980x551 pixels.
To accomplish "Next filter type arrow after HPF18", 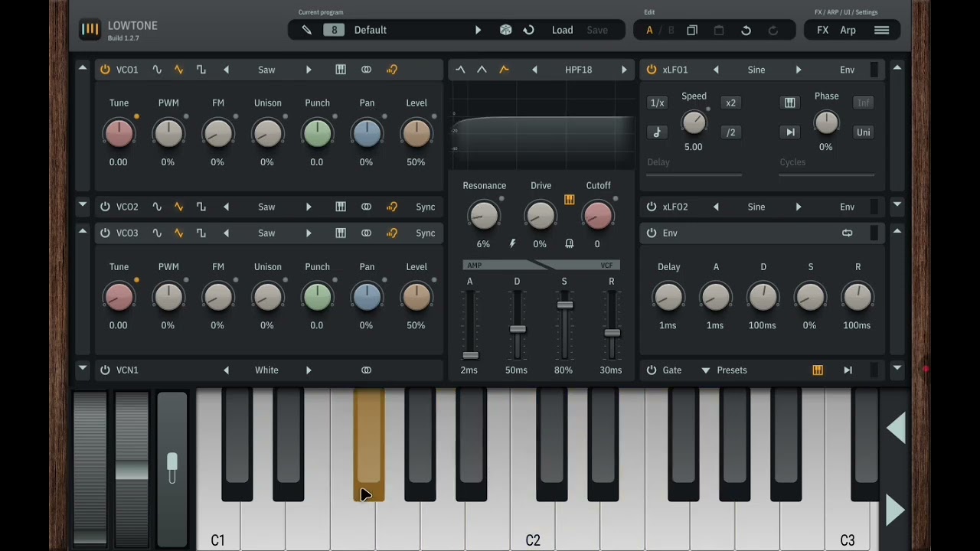I will click(x=624, y=70).
